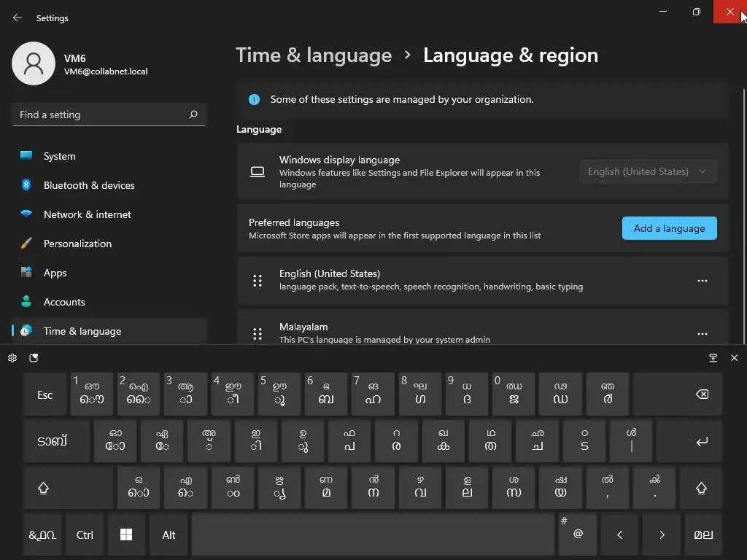Restore down the Settings window
Viewport: 747px width, 560px height.
click(697, 12)
